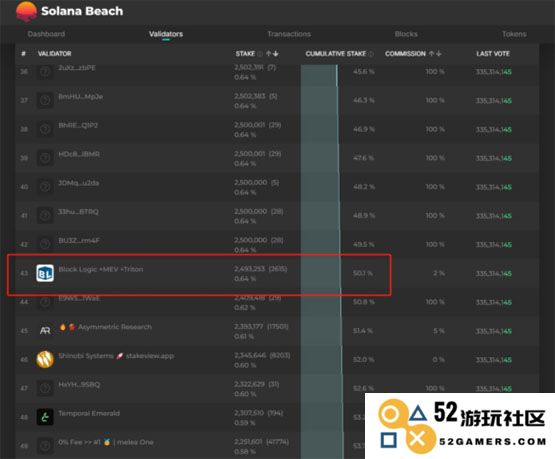Click the Asymmetric Research AR logo

[45, 331]
